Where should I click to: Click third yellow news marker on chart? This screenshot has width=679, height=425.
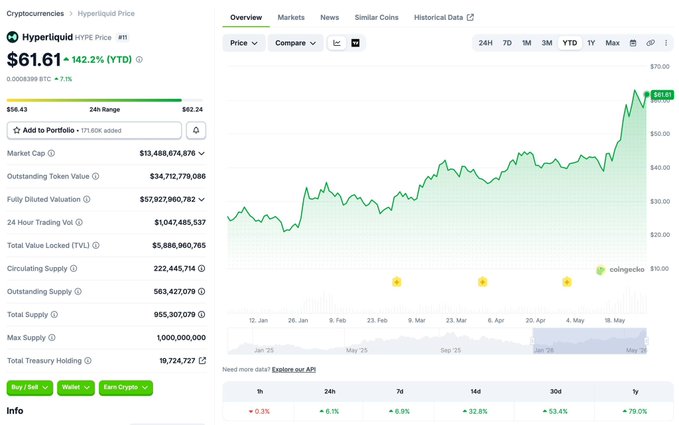(567, 282)
